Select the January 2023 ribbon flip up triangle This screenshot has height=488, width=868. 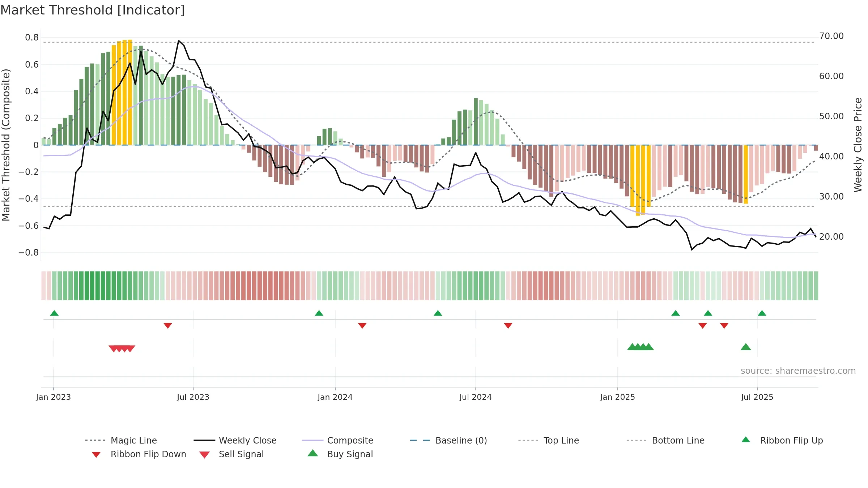click(54, 313)
